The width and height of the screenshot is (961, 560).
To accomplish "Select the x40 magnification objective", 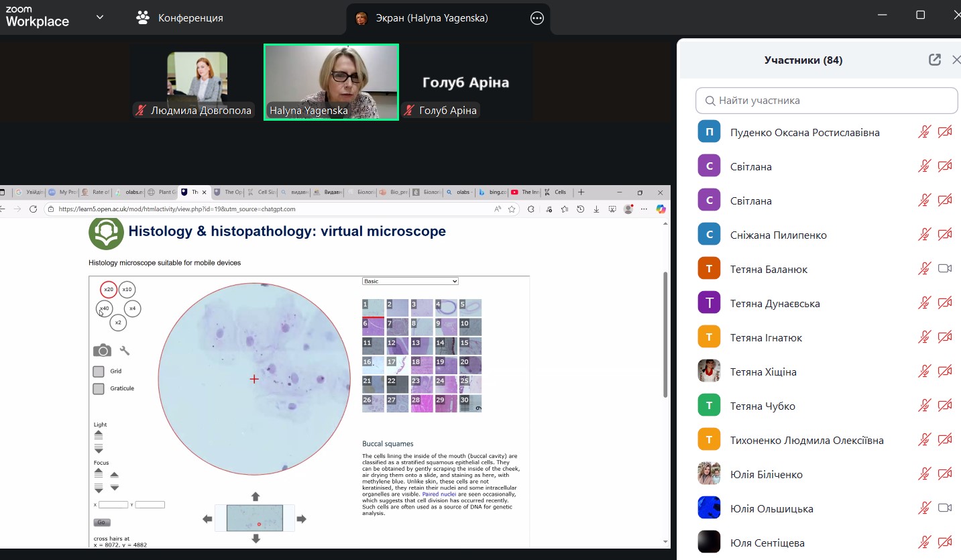I will 104,309.
